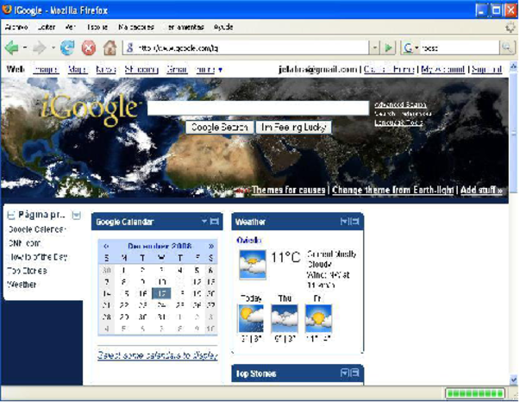Viewport: 532px width, 414px height.
Task: Open the Archivo menu
Action: click(x=16, y=27)
